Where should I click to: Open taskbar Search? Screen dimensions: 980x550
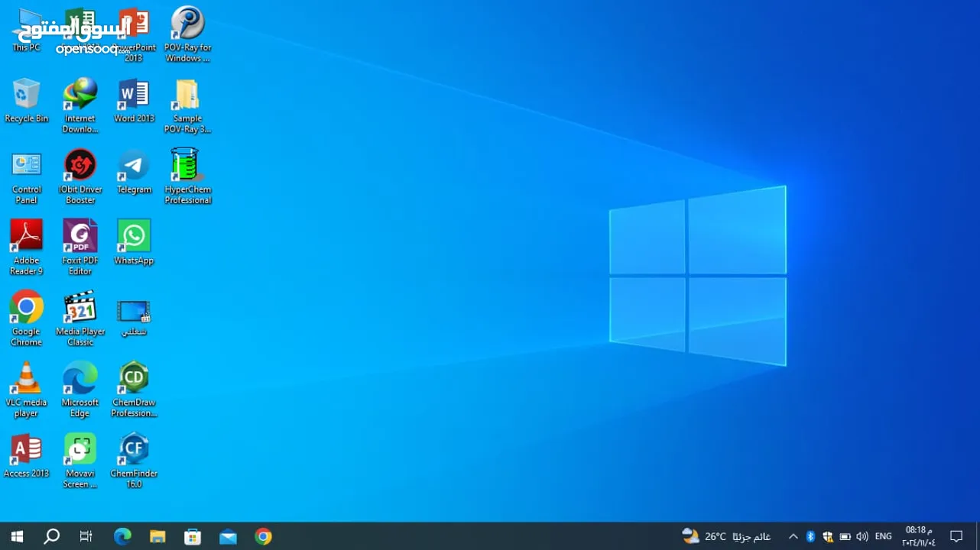[51, 536]
